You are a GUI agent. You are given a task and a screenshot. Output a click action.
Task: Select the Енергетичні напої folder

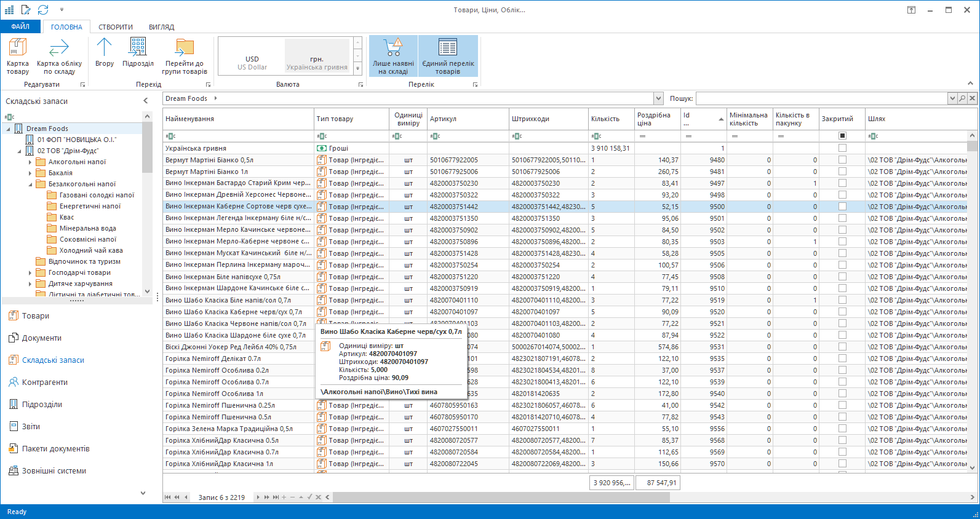pyautogui.click(x=90, y=206)
